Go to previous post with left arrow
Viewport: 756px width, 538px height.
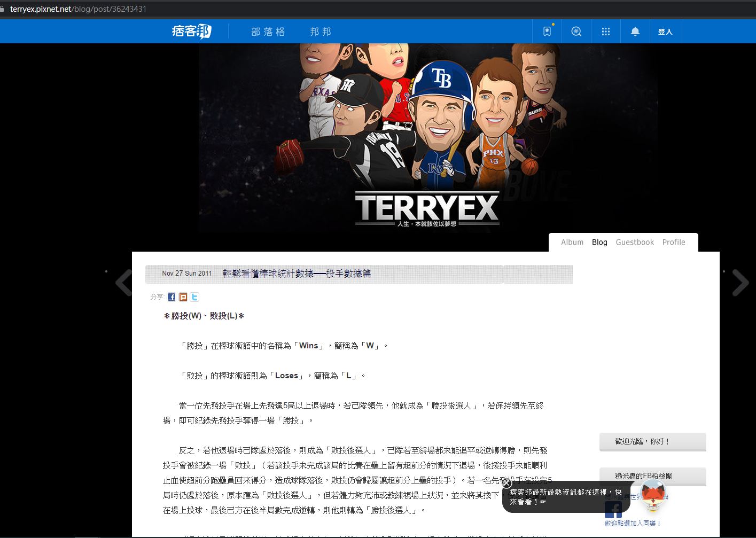tap(124, 283)
